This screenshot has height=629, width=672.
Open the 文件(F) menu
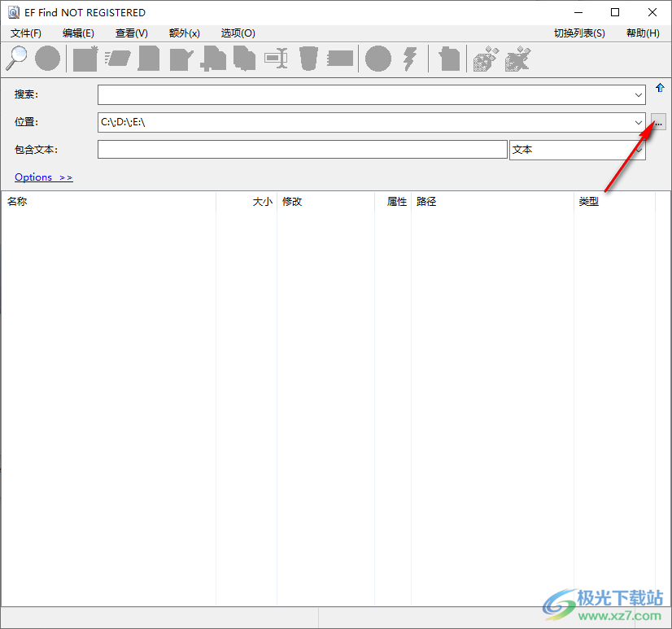(x=26, y=33)
